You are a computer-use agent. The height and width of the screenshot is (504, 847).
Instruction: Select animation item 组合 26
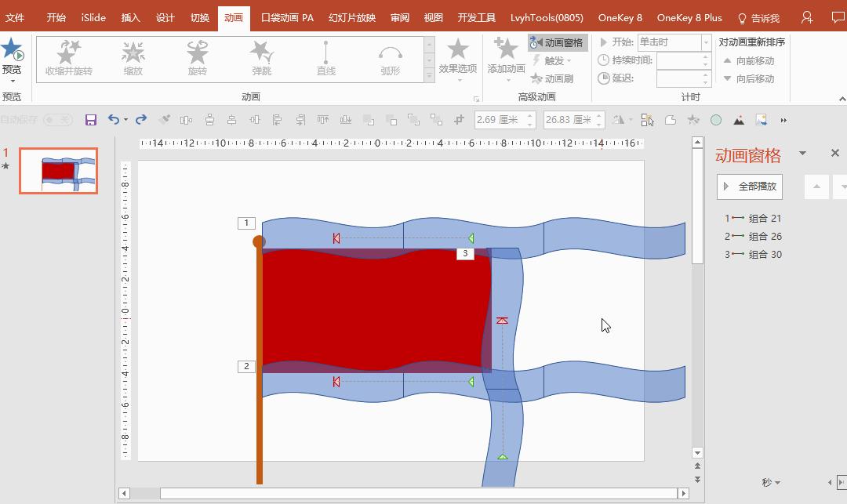(x=764, y=236)
